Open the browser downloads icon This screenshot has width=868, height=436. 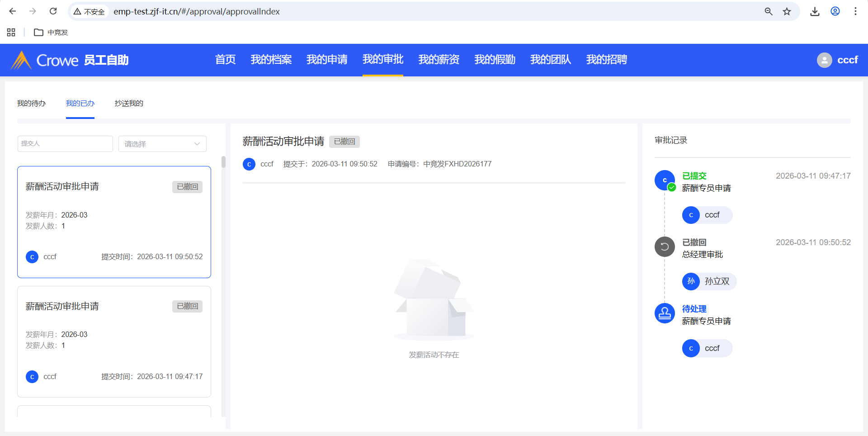tap(815, 11)
